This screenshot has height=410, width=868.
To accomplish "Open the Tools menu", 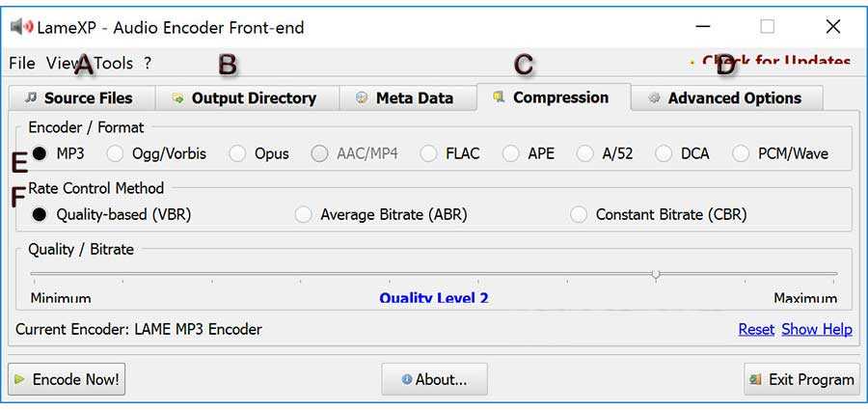I will point(114,63).
